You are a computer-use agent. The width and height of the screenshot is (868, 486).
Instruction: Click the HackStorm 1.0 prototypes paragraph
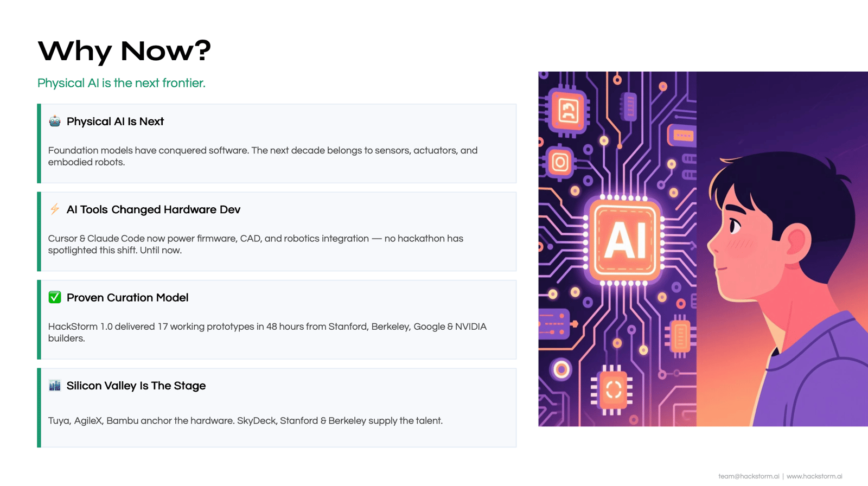click(x=267, y=332)
